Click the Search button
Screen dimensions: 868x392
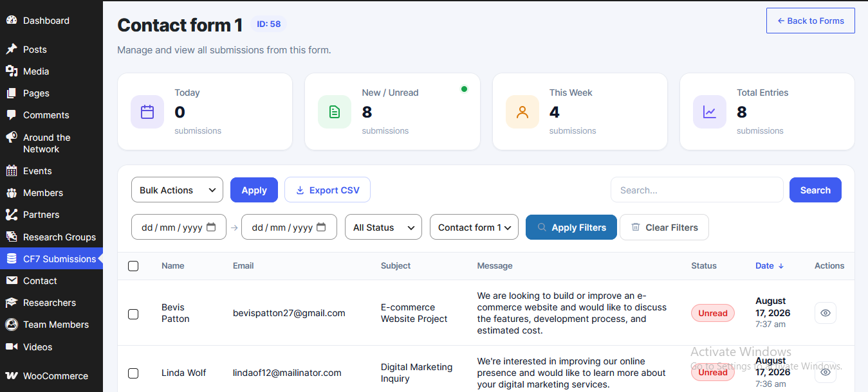click(815, 190)
